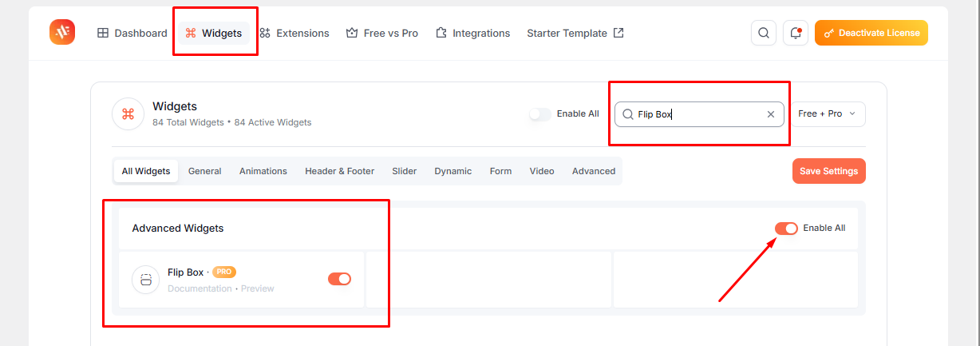The height and width of the screenshot is (346, 980).
Task: Go to the Extensions page
Action: point(294,33)
